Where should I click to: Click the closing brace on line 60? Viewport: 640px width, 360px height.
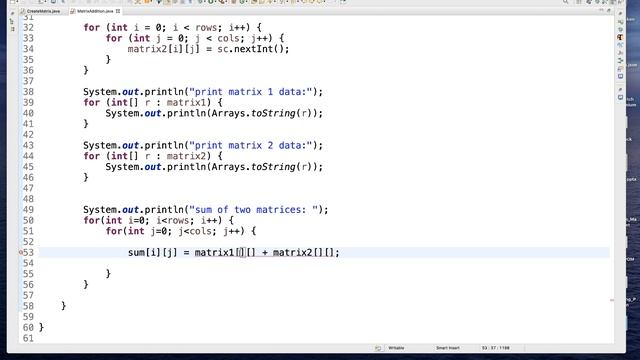(41, 327)
